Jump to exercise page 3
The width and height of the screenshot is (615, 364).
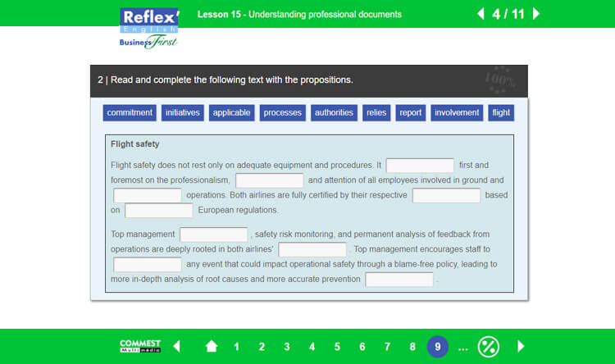287,347
